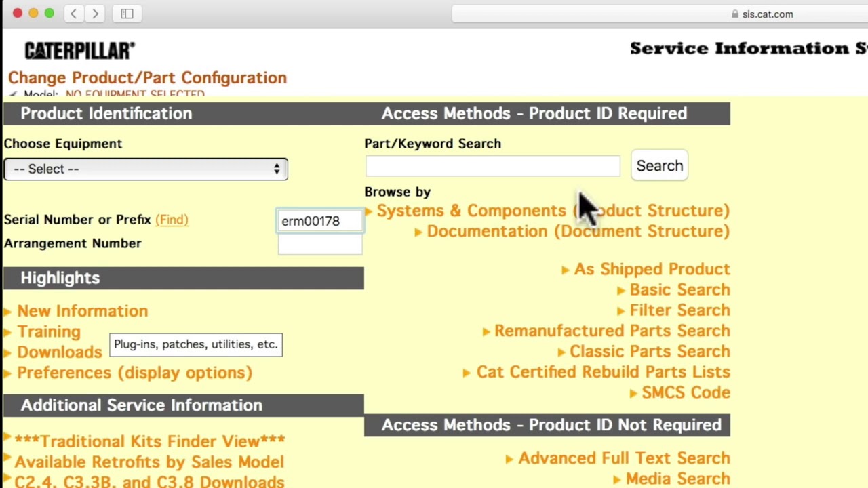Click the arrow beside Preferences
The image size is (868, 488).
(7, 373)
